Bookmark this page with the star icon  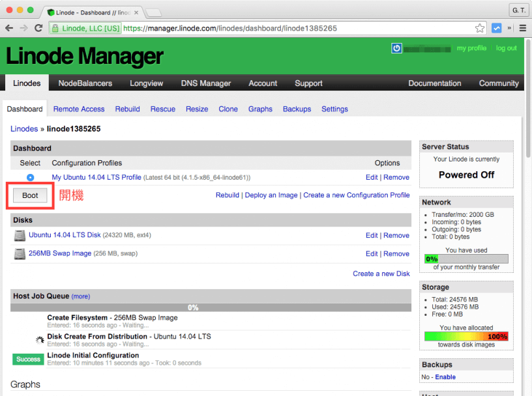pos(480,29)
